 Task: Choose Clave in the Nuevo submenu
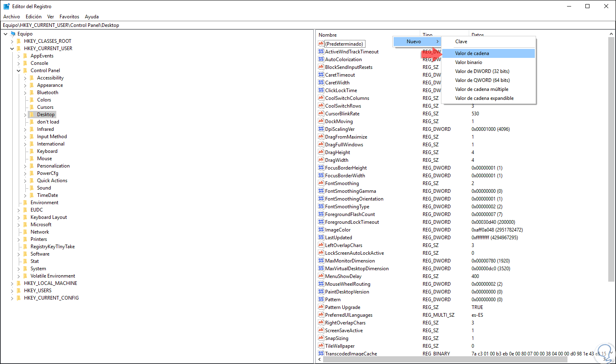(488, 42)
